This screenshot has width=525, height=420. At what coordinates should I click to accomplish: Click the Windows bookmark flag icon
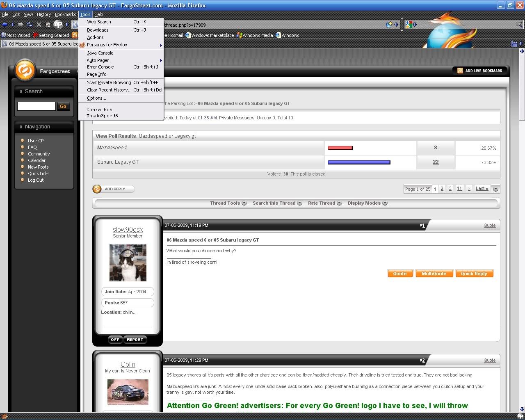point(278,35)
